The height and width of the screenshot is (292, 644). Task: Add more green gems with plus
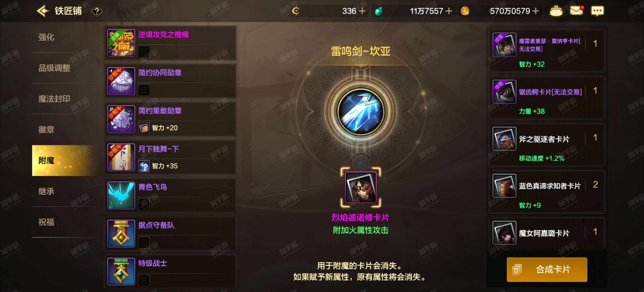[449, 11]
